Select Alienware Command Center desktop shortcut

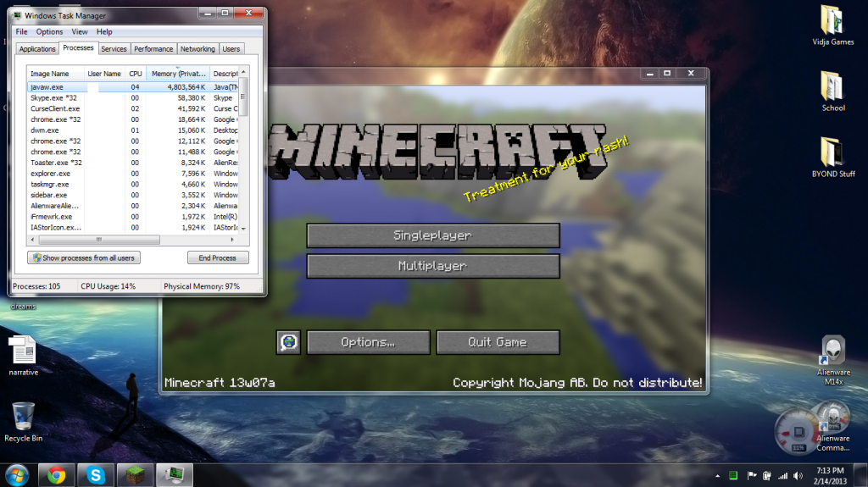point(833,427)
